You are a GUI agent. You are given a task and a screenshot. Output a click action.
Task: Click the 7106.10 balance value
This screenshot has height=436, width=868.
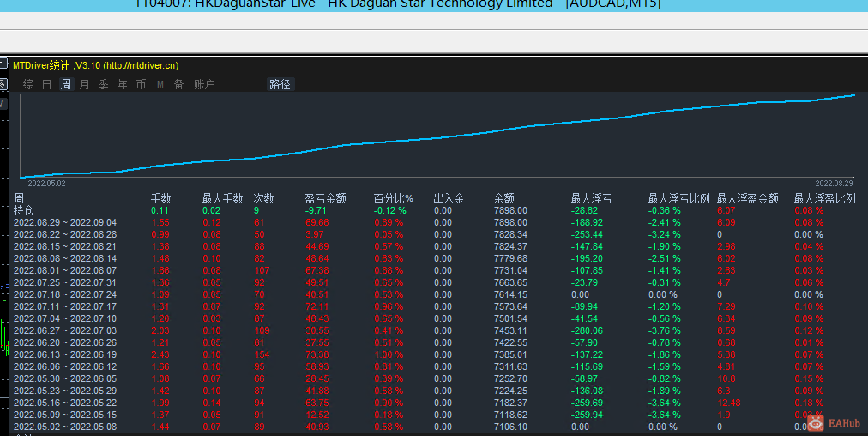point(510,427)
